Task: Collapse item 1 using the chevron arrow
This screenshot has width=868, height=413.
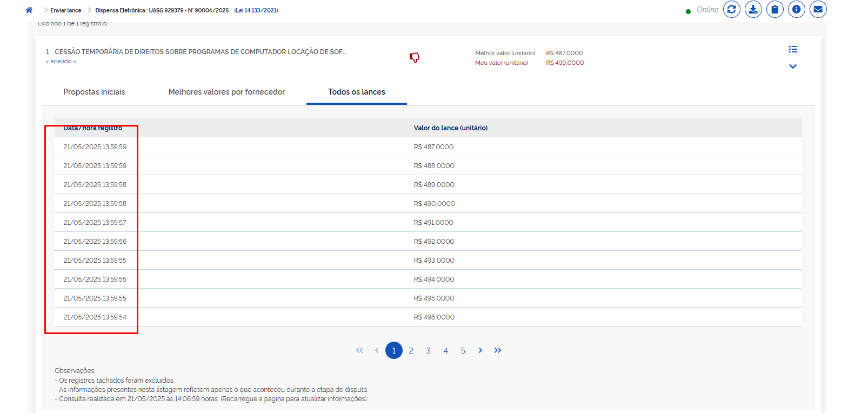Action: (793, 66)
